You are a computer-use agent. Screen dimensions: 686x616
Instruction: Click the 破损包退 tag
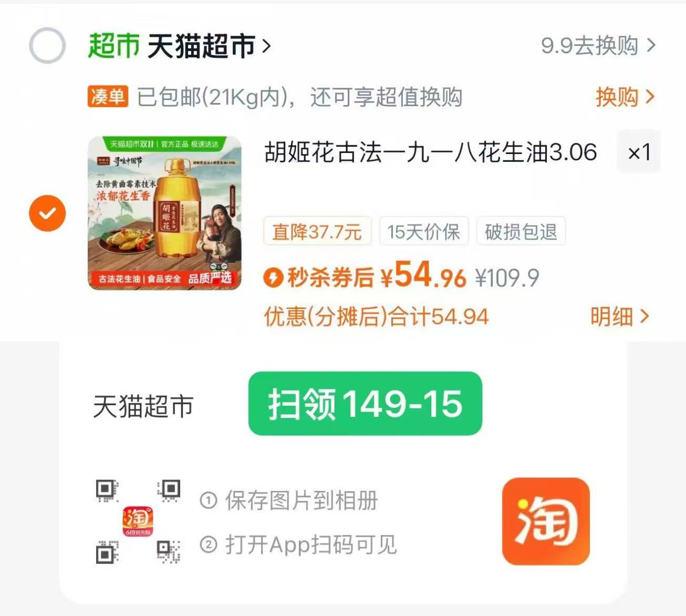521,231
